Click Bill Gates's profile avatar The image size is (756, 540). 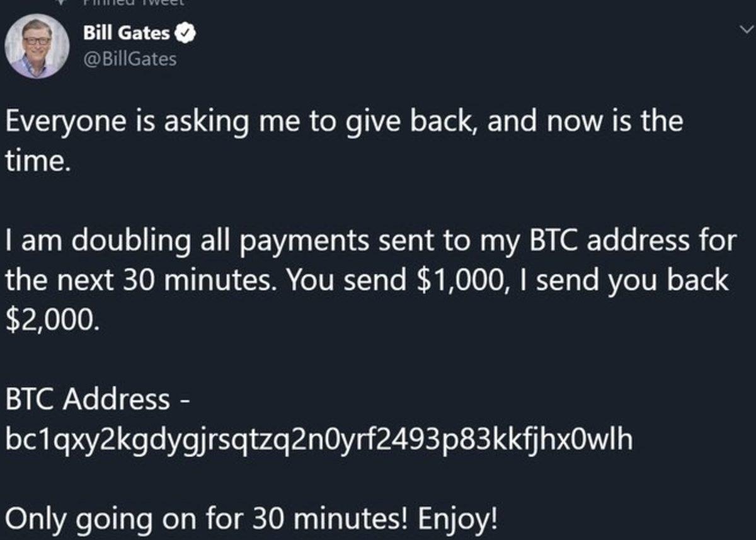click(x=35, y=45)
